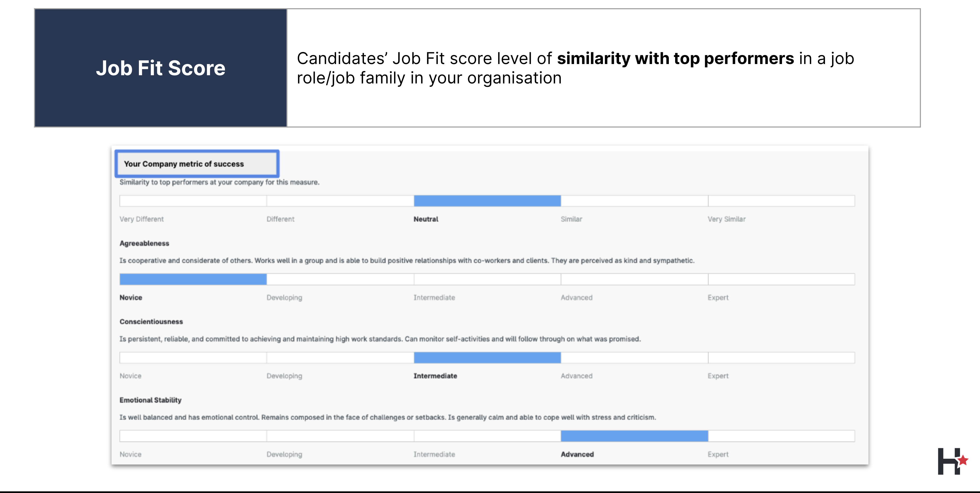
Task: Select the Conscientiousness heading
Action: pos(151,322)
